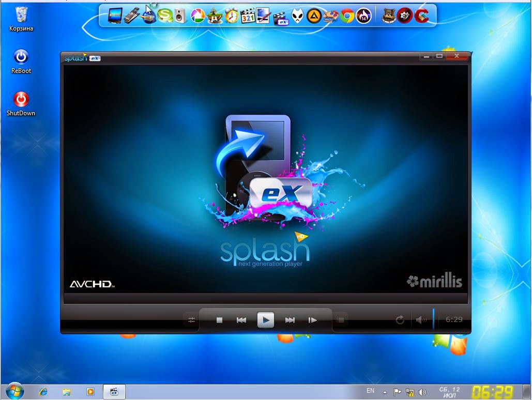This screenshot has height=400, width=532.
Task: Adjust the blue volume level slider
Action: point(433,318)
